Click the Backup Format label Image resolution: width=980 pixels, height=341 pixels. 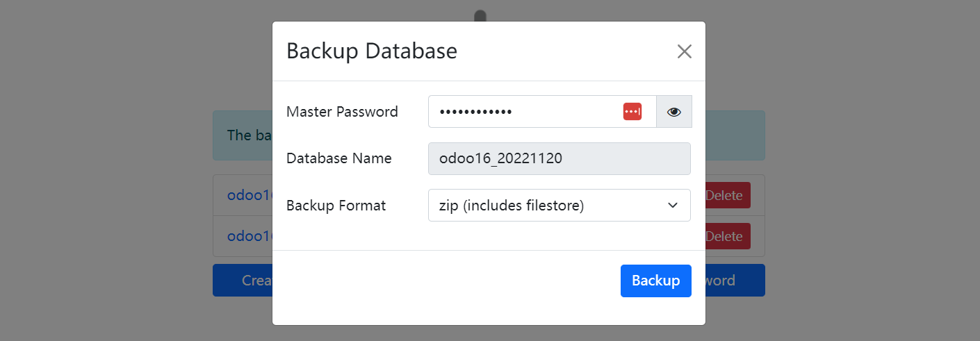click(x=336, y=206)
